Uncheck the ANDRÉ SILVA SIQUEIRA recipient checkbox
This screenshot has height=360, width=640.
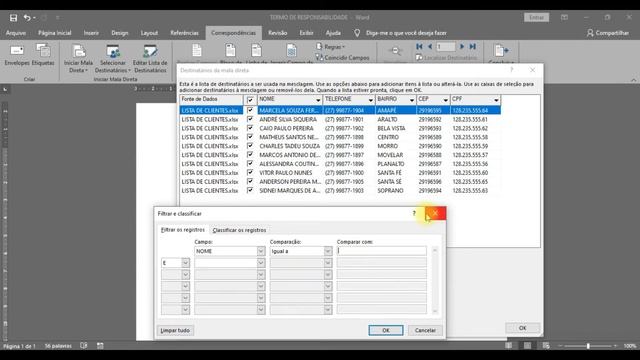[250, 119]
